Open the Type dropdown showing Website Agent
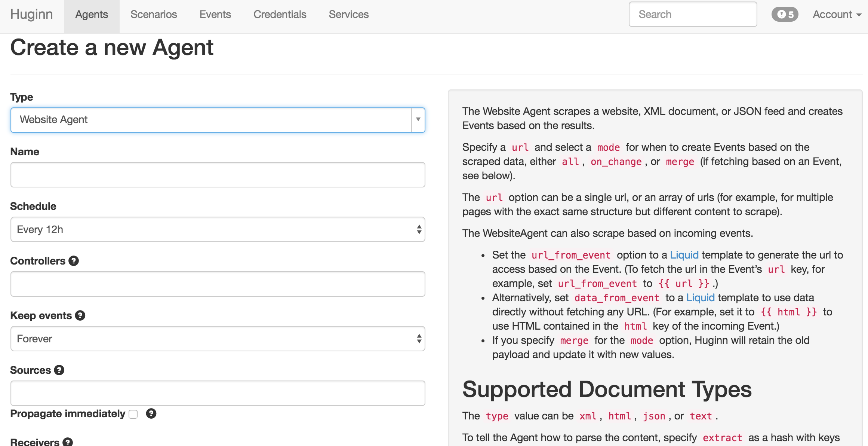This screenshot has width=868, height=446. click(x=218, y=120)
